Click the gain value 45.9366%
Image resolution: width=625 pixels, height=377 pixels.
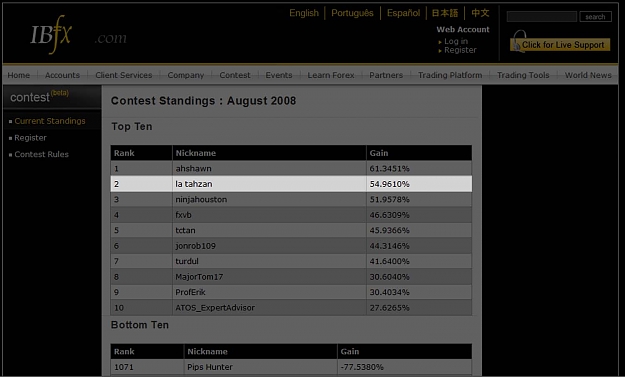click(389, 230)
